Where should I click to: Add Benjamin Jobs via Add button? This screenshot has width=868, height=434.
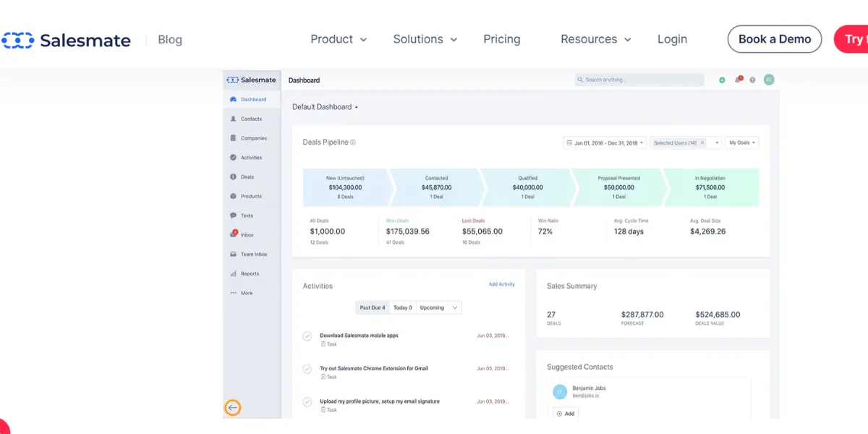click(x=566, y=414)
